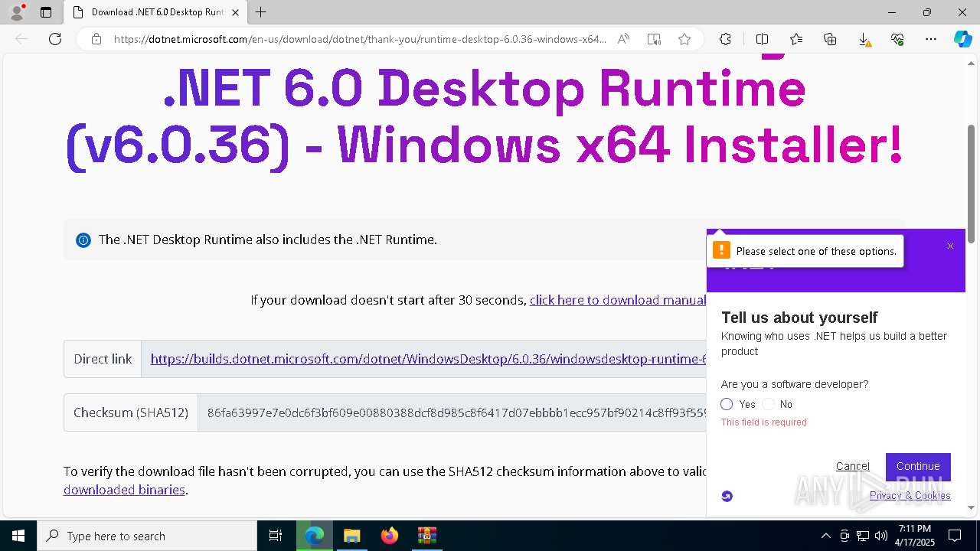Viewport: 980px width, 551px height.
Task: Open the Favorites list icon
Action: pos(796,39)
